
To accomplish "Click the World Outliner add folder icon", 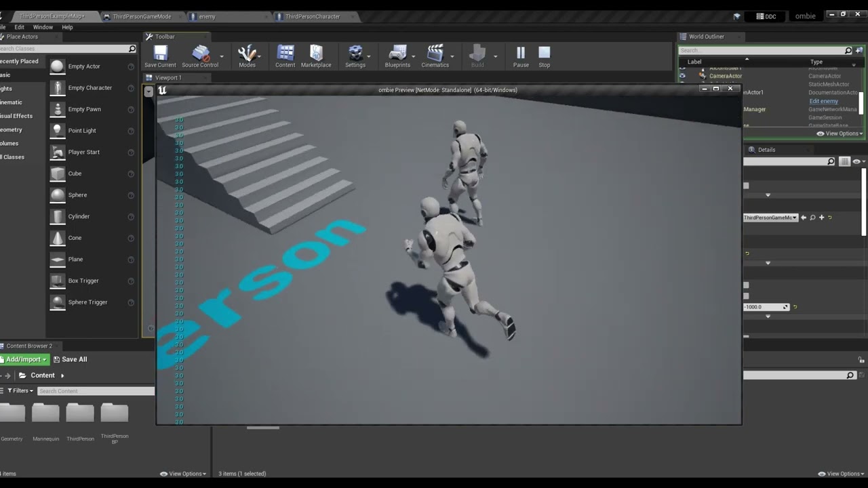I will pyautogui.click(x=860, y=50).
